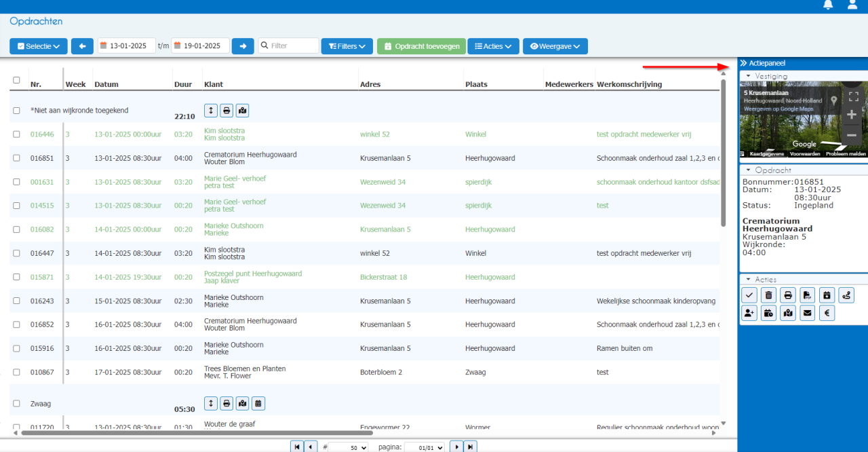Change the rows-per-page dropdown showing 50
868x452 pixels.
pyautogui.click(x=349, y=447)
